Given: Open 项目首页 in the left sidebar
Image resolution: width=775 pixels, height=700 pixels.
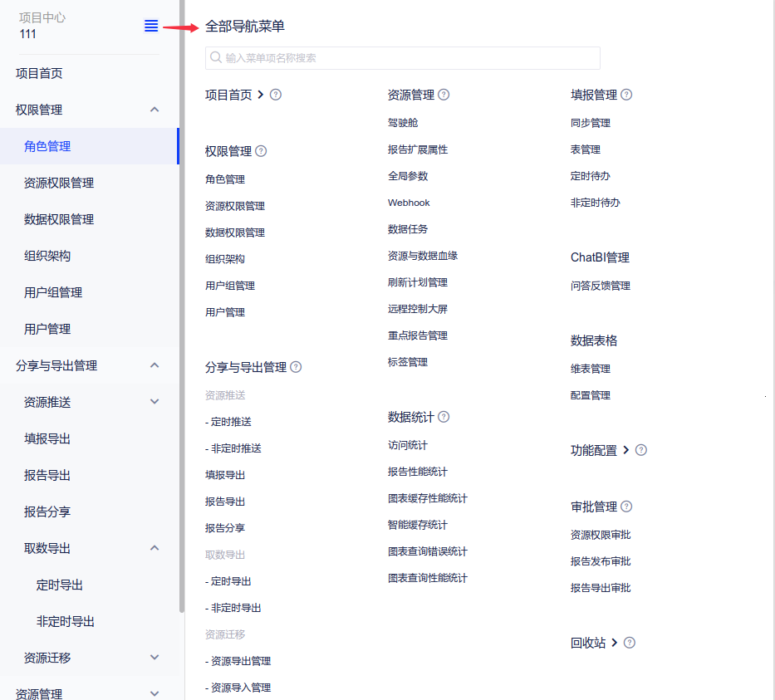Looking at the screenshot, I should [39, 73].
